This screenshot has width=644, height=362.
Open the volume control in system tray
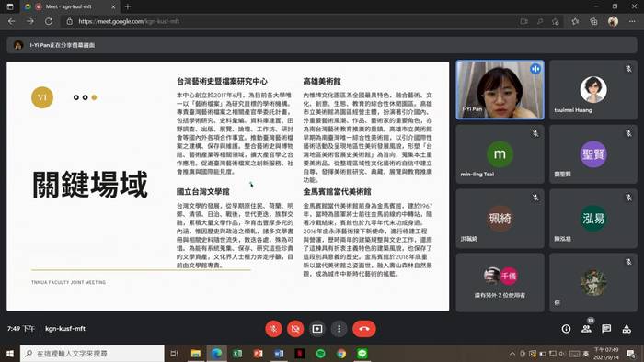pos(562,354)
